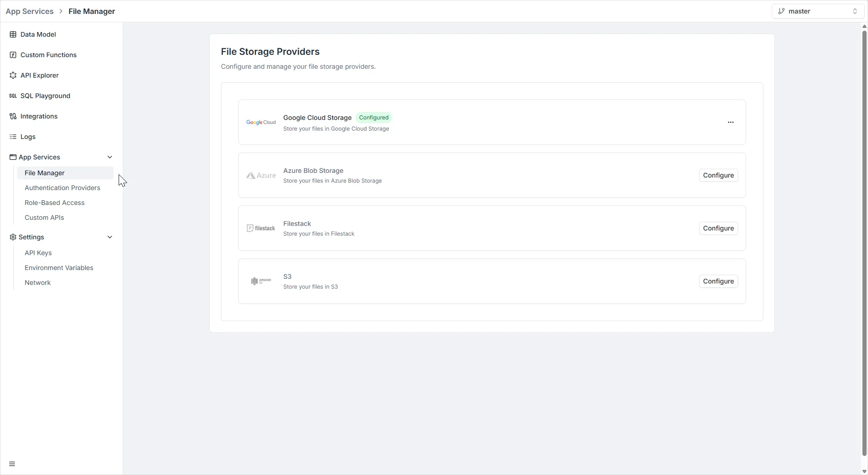The image size is (868, 475).
Task: Click the API Explorer icon
Action: (13, 75)
